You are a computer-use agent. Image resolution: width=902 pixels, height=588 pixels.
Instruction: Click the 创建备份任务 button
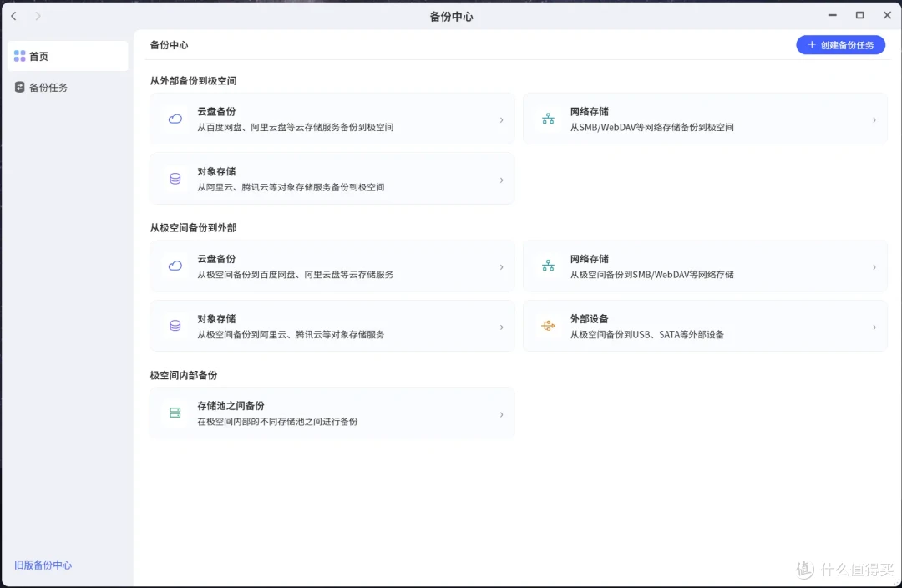coord(840,45)
